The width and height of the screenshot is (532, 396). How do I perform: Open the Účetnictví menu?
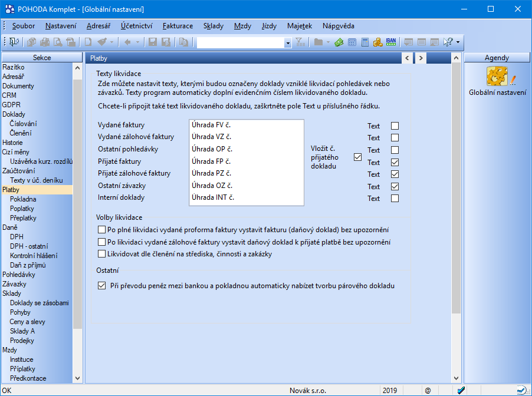pos(137,26)
